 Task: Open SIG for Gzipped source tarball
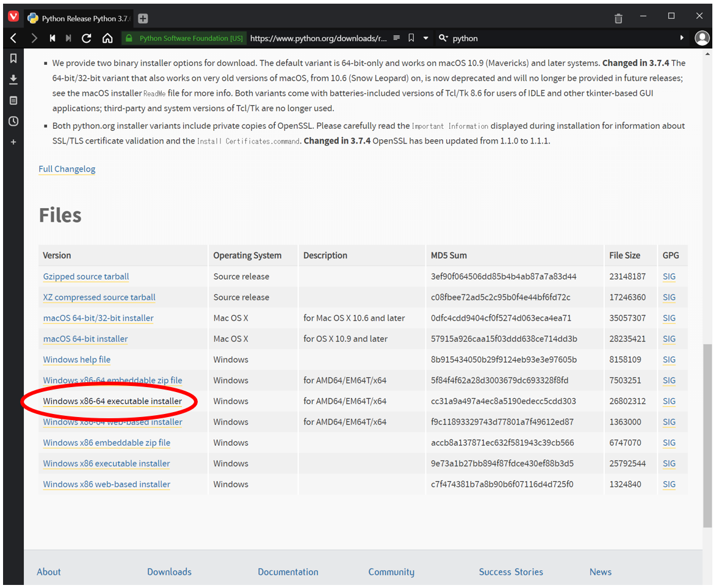coord(669,277)
